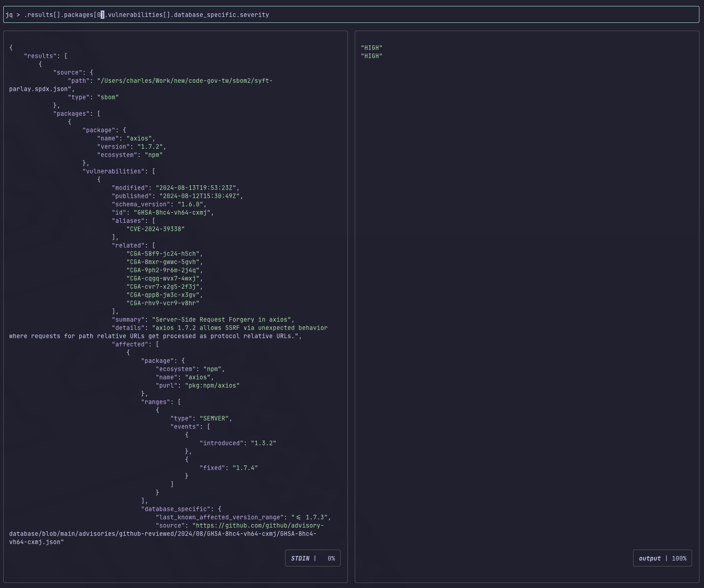Click the "details" key
Viewport: 704px width, 588px height.
[128, 328]
